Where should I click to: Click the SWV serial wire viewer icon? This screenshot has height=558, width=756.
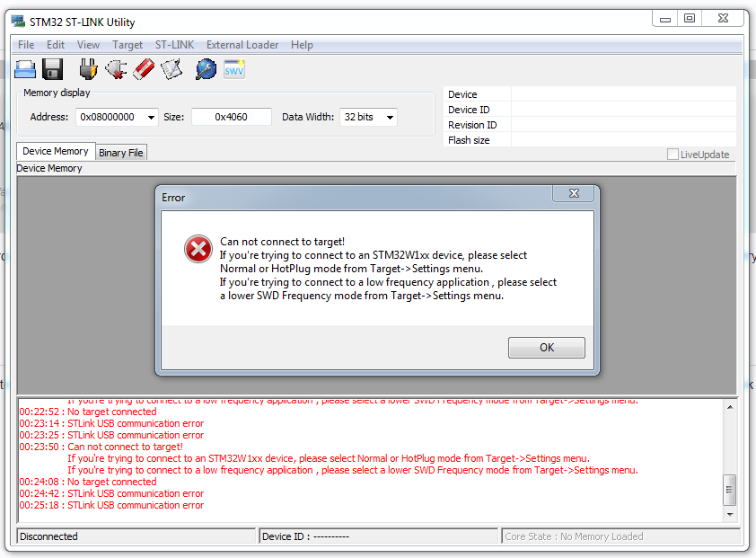click(x=234, y=69)
